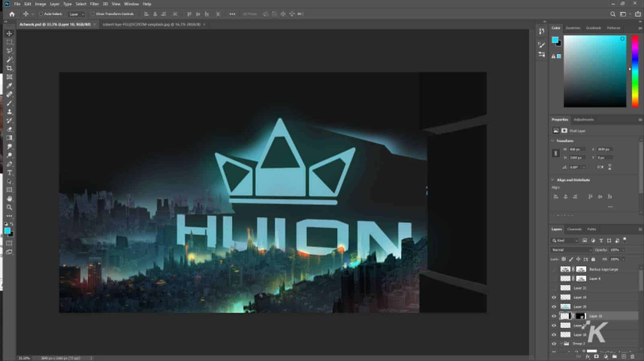Open the Normal blend mode dropdown
644x361 pixels.
click(x=571, y=250)
